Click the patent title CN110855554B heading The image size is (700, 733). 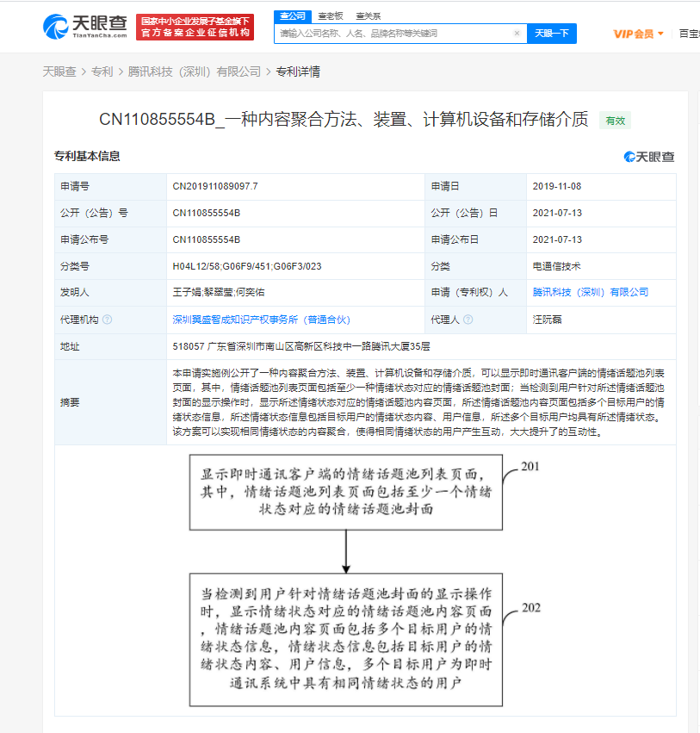pos(344,120)
